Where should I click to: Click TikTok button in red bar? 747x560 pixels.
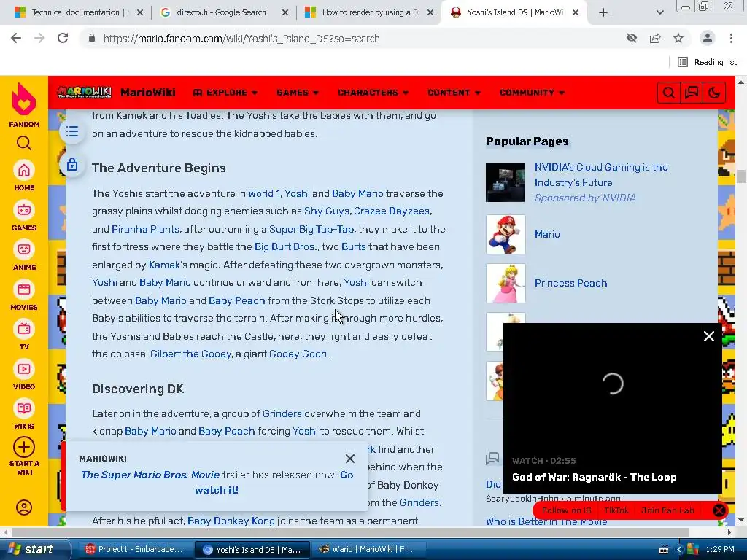coord(616,510)
